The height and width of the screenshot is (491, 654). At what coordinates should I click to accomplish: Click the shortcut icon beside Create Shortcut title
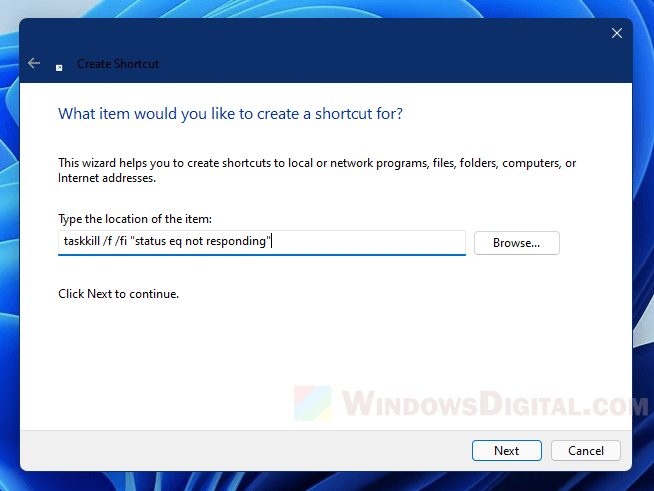tap(59, 68)
